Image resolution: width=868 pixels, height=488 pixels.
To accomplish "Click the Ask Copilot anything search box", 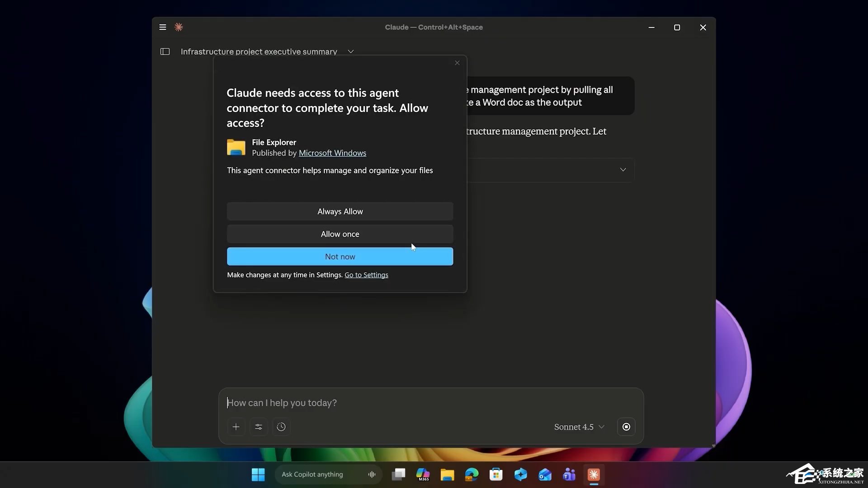I will pyautogui.click(x=329, y=474).
